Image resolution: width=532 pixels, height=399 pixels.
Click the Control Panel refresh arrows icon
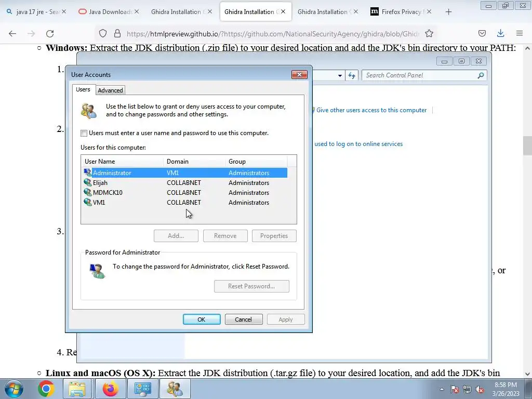coord(352,75)
